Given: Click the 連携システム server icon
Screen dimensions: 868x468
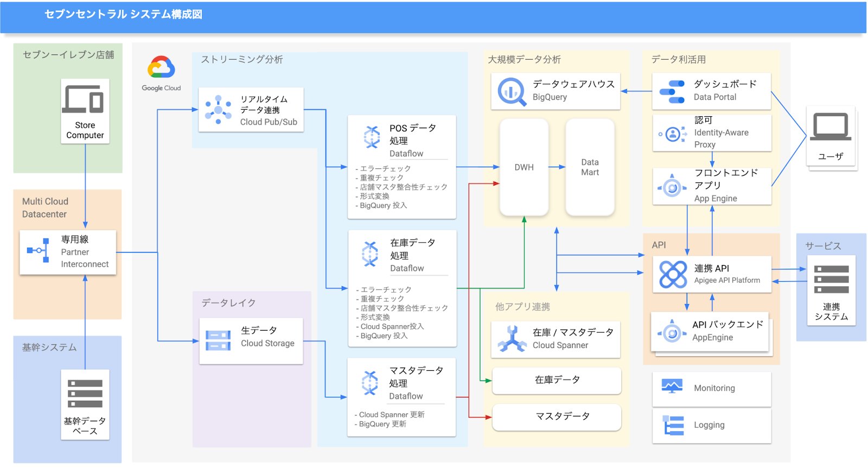Looking at the screenshot, I should click(831, 280).
